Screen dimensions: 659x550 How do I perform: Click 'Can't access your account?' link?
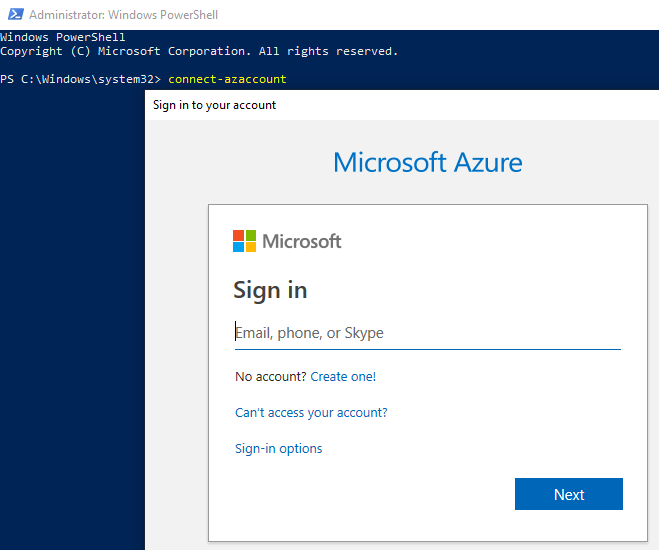pyautogui.click(x=311, y=412)
